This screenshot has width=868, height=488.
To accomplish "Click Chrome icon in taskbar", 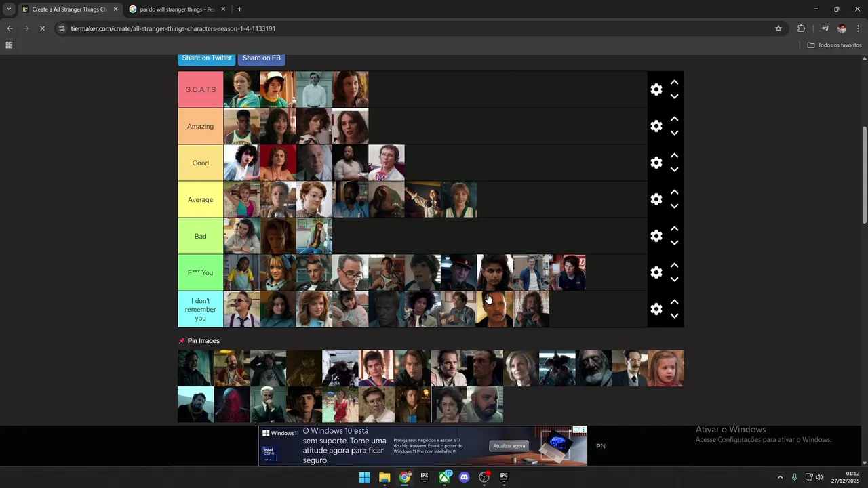I will [405, 477].
